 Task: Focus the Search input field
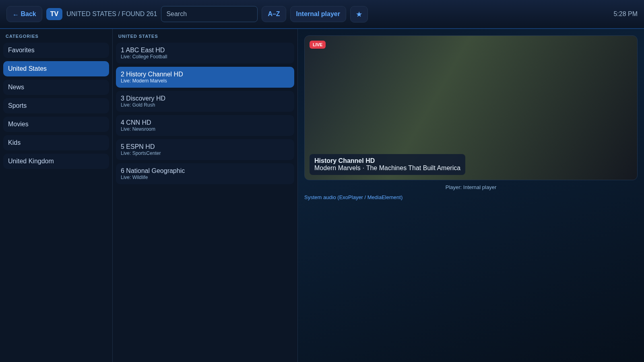[209, 14]
